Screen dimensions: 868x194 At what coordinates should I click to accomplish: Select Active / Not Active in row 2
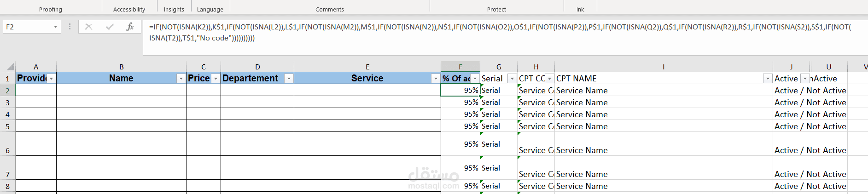pyautogui.click(x=810, y=91)
